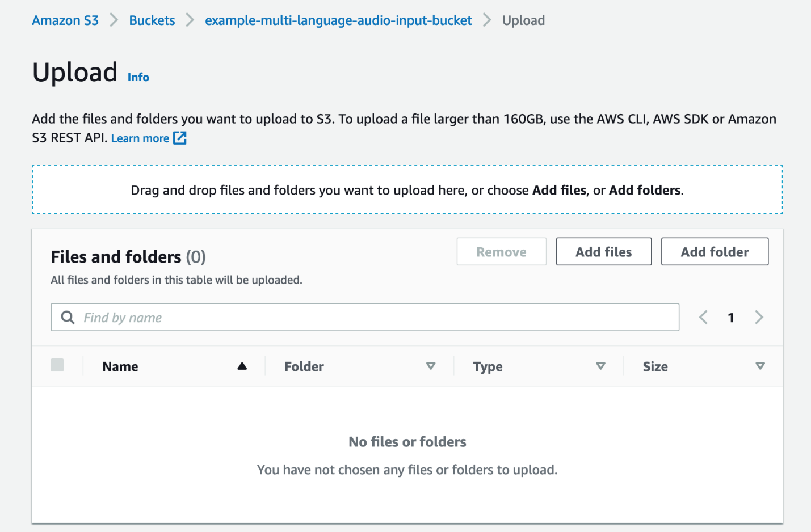Screen dimensions: 811x532
Task: Focus the Find by name search field
Action: coord(375,318)
